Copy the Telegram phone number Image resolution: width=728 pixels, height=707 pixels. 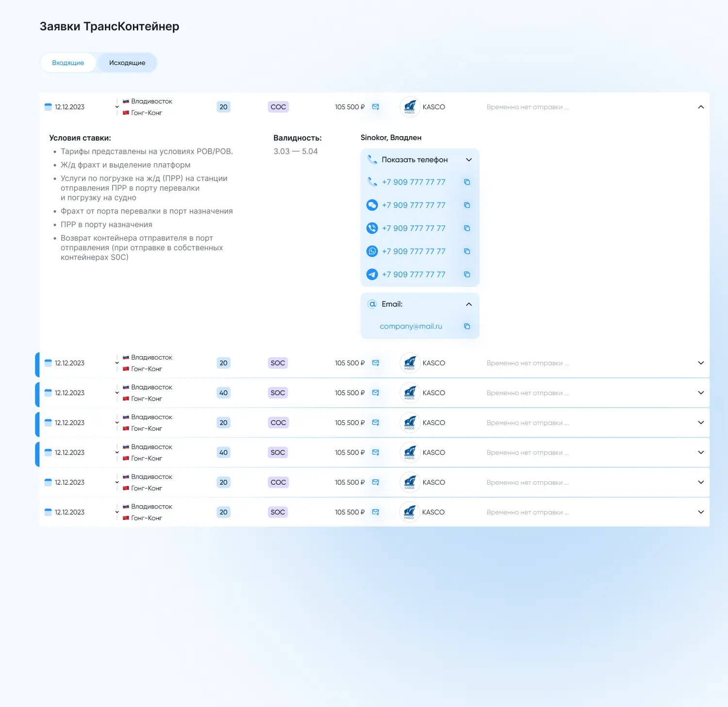467,274
